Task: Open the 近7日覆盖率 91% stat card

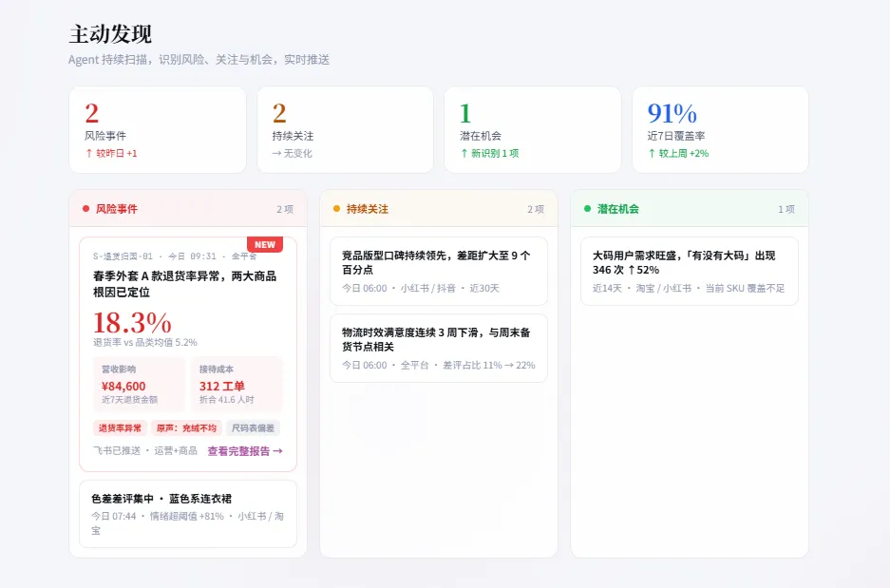Action: tap(720, 130)
